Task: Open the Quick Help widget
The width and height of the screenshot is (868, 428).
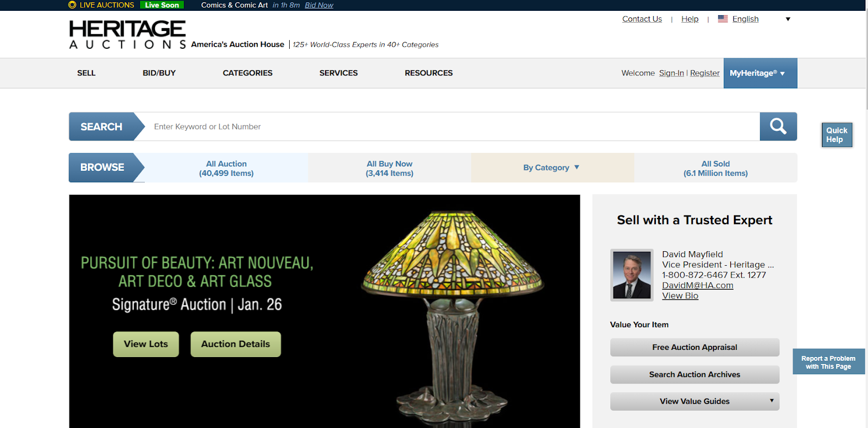Action: tap(837, 135)
